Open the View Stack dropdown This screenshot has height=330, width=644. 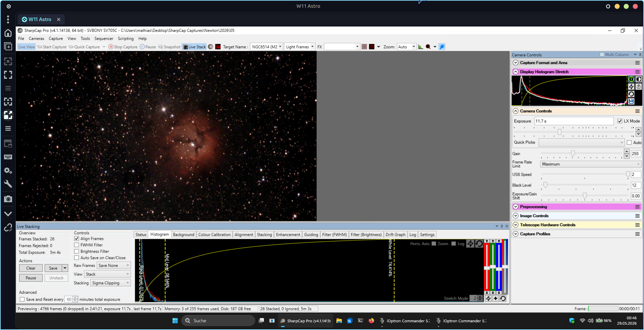[x=107, y=274]
